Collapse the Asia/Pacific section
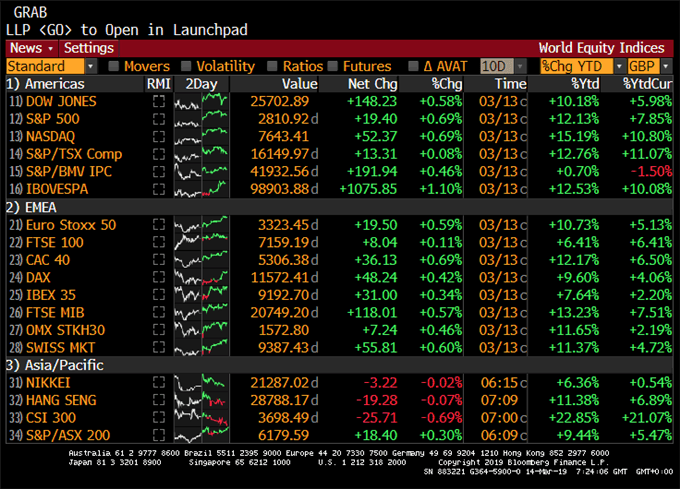 pos(55,365)
